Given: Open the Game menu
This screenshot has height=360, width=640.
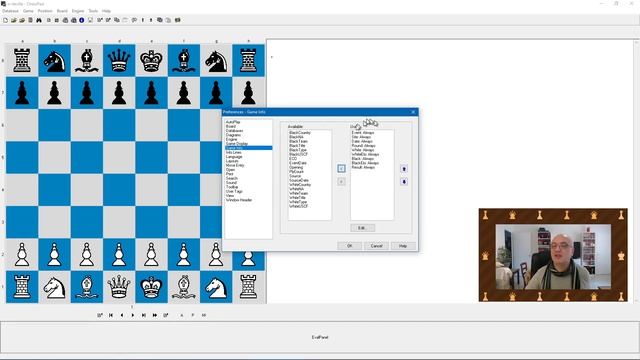Looking at the screenshot, I should pyautogui.click(x=28, y=11).
